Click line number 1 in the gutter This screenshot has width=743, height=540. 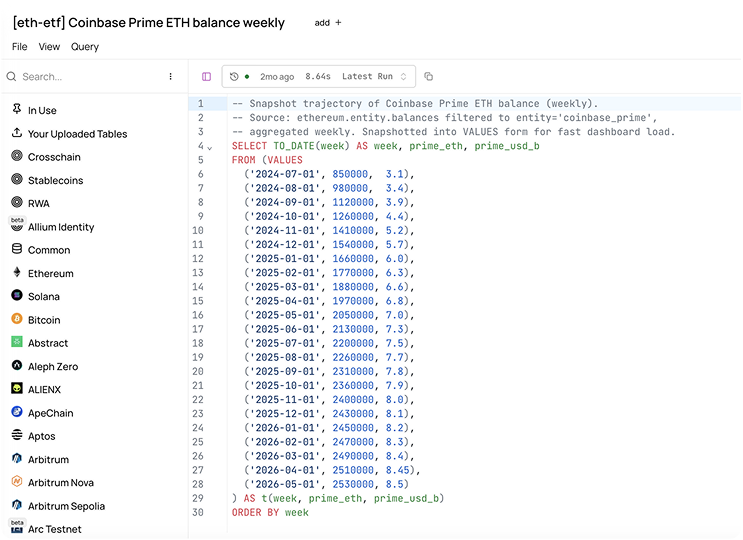200,103
